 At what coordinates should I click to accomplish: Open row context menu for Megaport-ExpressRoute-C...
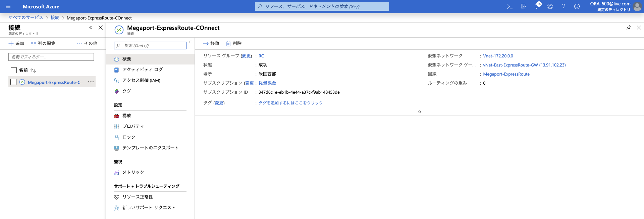[91, 82]
